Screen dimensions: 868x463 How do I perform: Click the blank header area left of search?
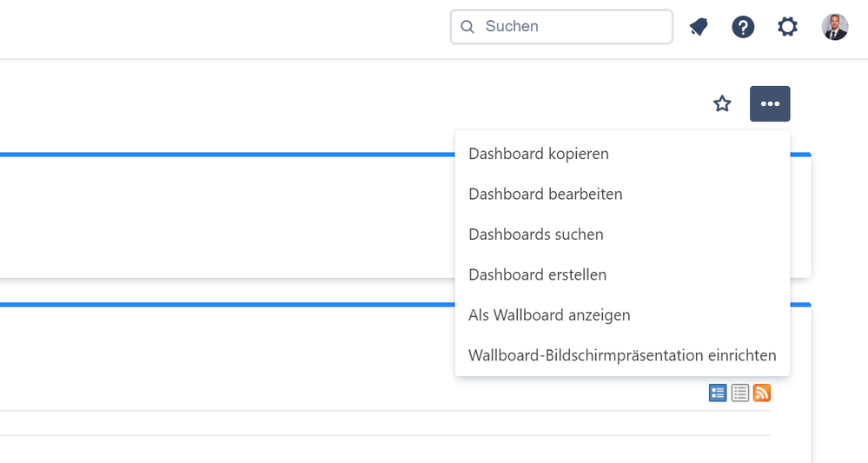(222, 29)
